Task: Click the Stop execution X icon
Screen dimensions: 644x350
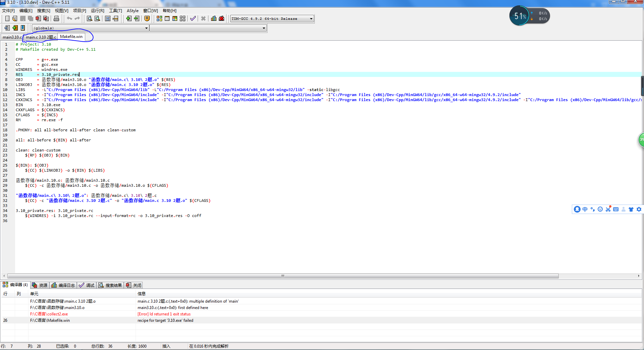Action: tap(203, 18)
